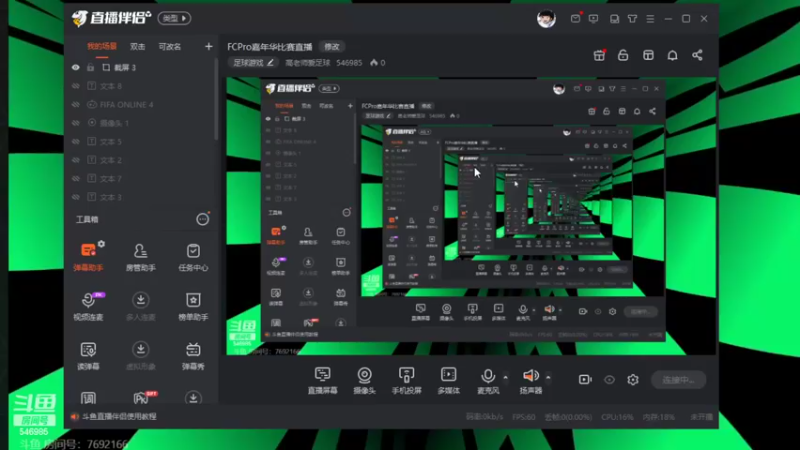Launch the 视频连麦 video co-stream tool

tap(88, 306)
